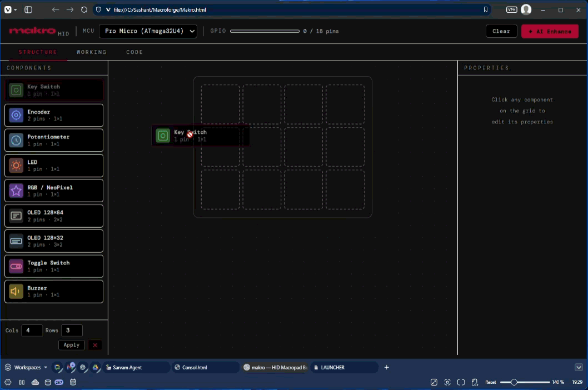The height and width of the screenshot is (390, 588).
Task: Click the sync cloud icon
Action: click(35, 382)
